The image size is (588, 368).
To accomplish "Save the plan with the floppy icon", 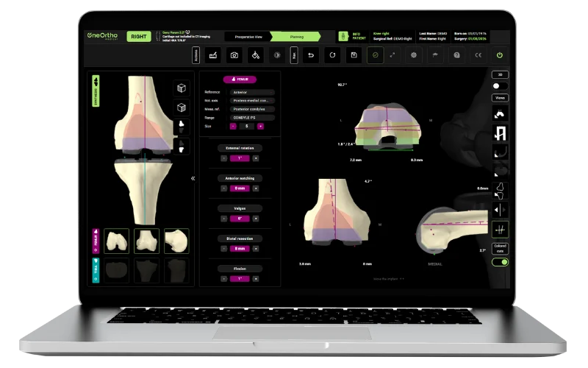I will pos(354,55).
